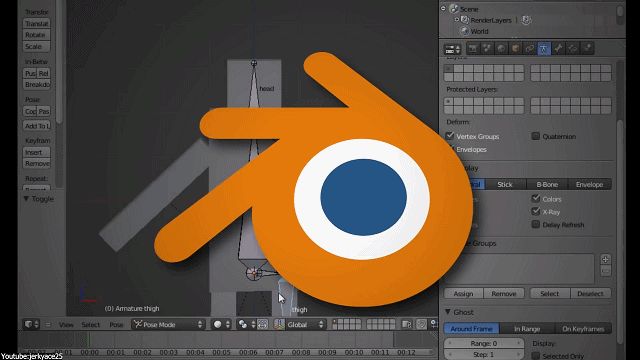Open the World properties tab icon

click(501, 49)
